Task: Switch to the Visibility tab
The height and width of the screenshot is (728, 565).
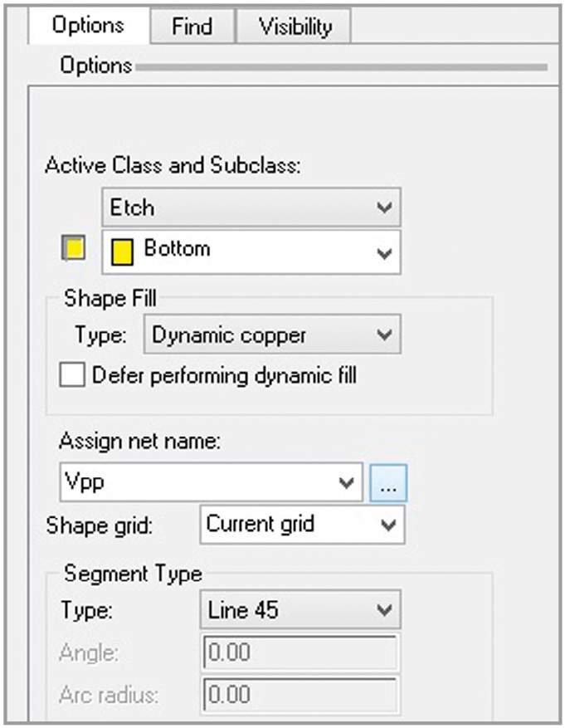Action: [293, 26]
